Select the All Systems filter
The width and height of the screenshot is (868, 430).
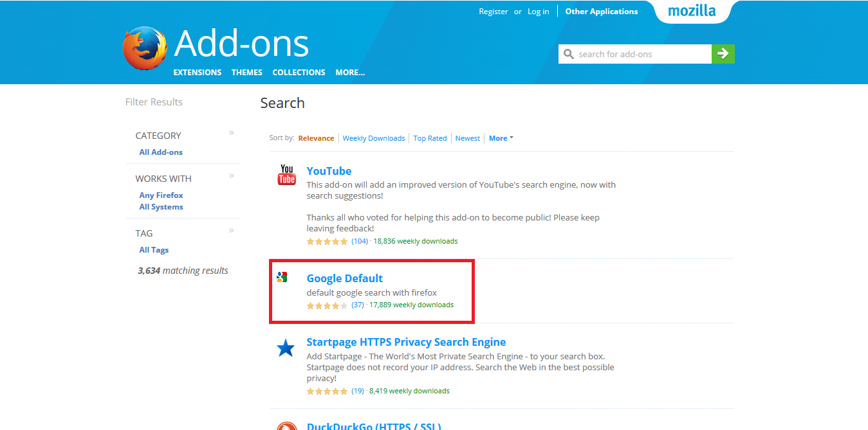[x=161, y=207]
